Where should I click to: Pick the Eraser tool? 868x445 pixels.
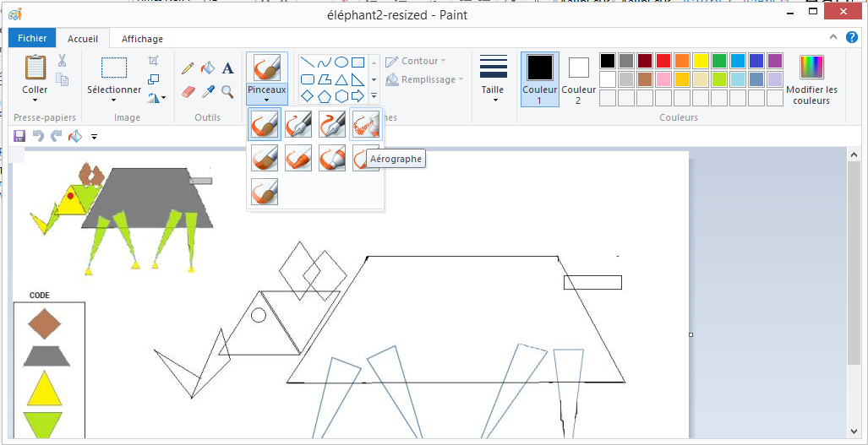pos(188,91)
